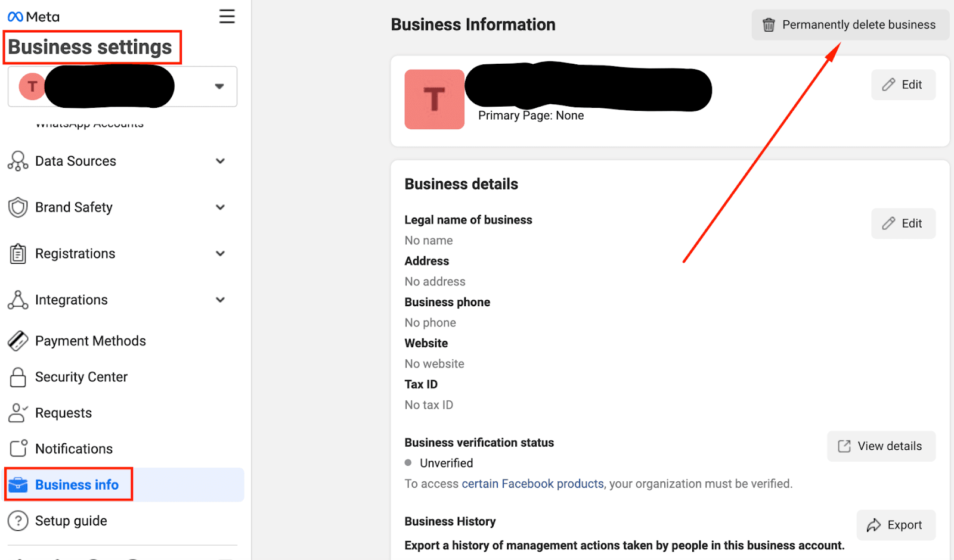Viewport: 954px width, 560px height.
Task: Click Edit button in Business details
Action: coord(903,223)
